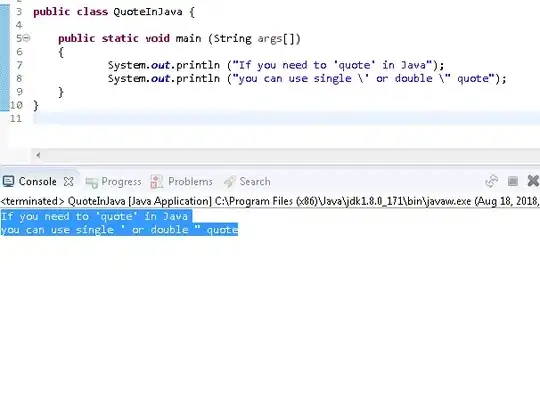
Task: Click the Remove Launch X icon
Action: tap(533, 180)
